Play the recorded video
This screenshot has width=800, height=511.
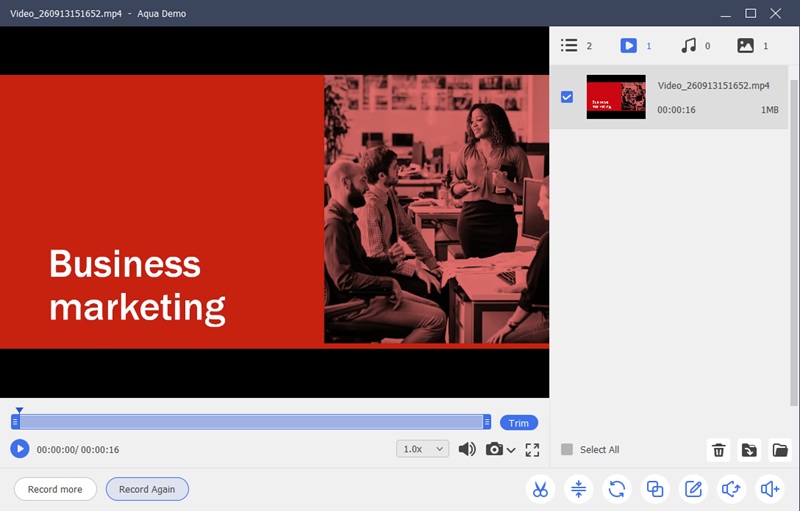tap(19, 449)
